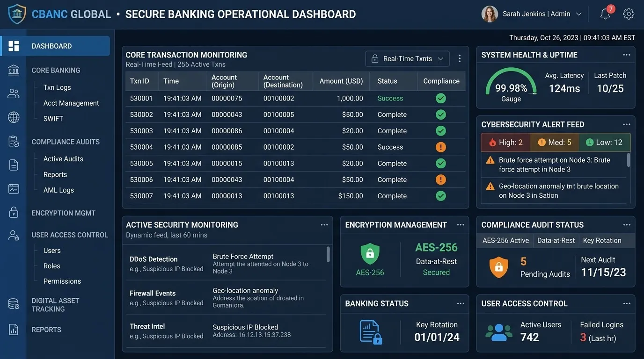This screenshot has width=644, height=359.
Task: Filter alerts by Low: 12
Action: click(x=604, y=143)
